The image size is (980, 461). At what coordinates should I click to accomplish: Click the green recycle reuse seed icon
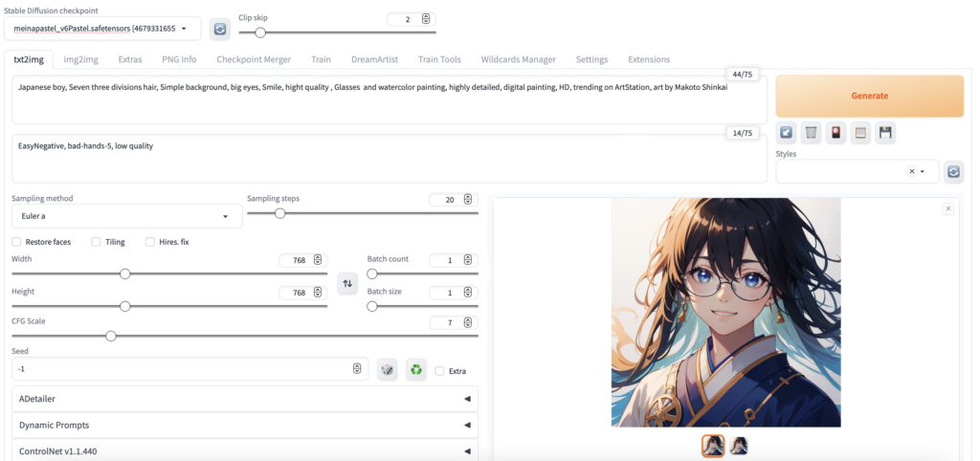pyautogui.click(x=415, y=369)
